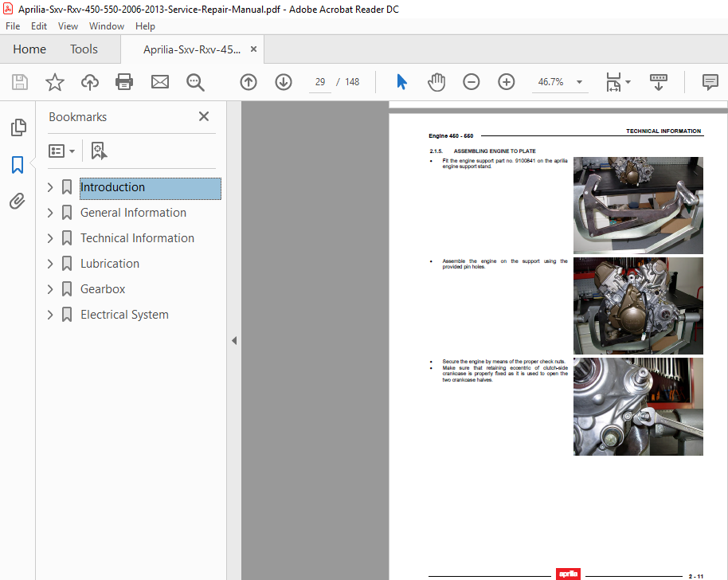The image size is (728, 580).
Task: Close the Bookmarks panel
Action: pyautogui.click(x=204, y=116)
